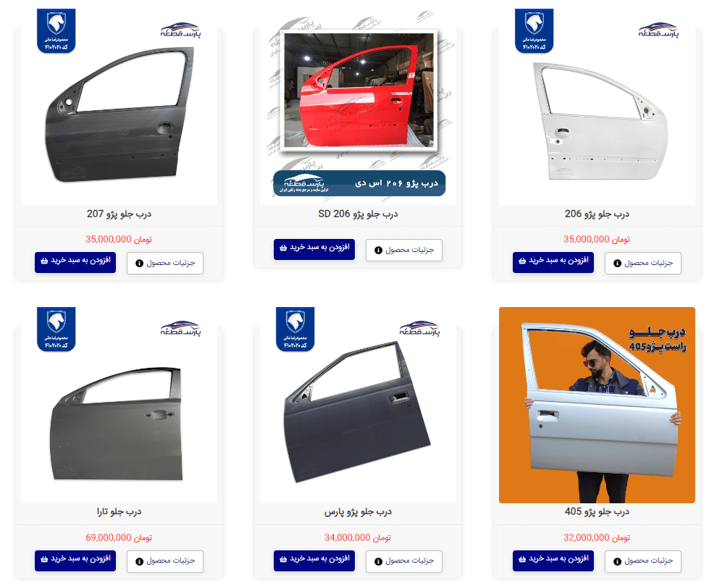Open details for white Peugeot 206 door

tap(643, 264)
